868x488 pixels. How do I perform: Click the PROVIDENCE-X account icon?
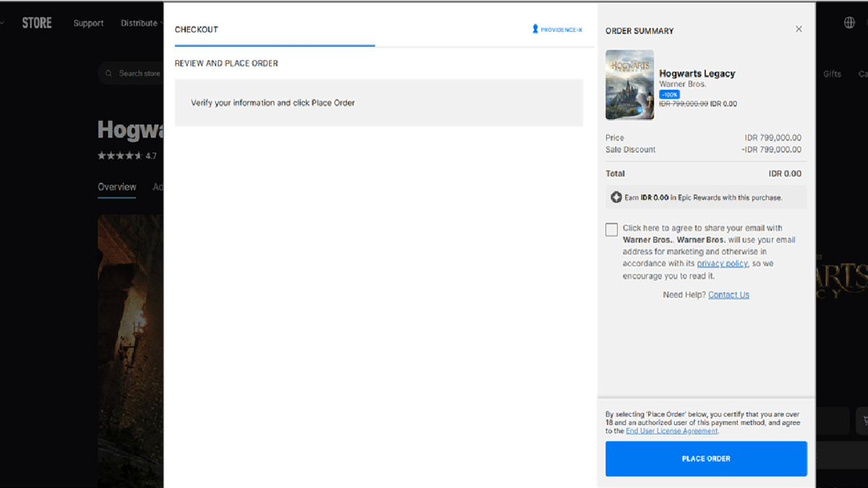[535, 30]
